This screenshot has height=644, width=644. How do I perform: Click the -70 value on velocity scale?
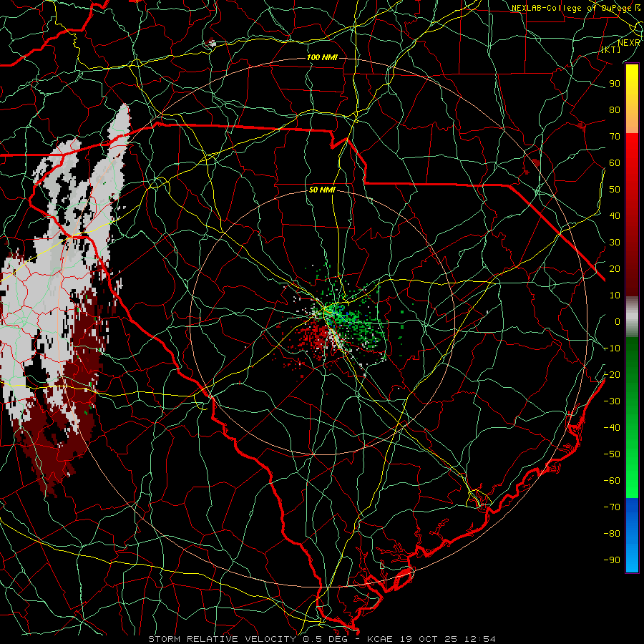pos(613,507)
